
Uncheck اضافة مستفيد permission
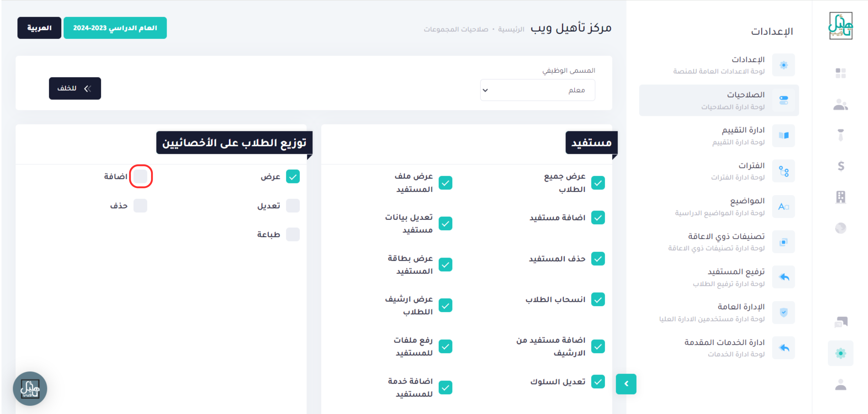598,218
